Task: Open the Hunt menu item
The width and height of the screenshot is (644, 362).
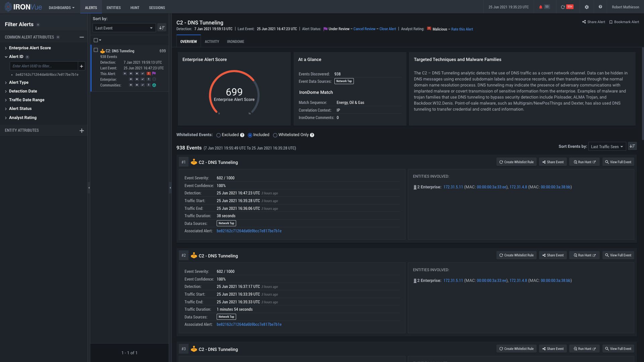Action: pos(135,7)
